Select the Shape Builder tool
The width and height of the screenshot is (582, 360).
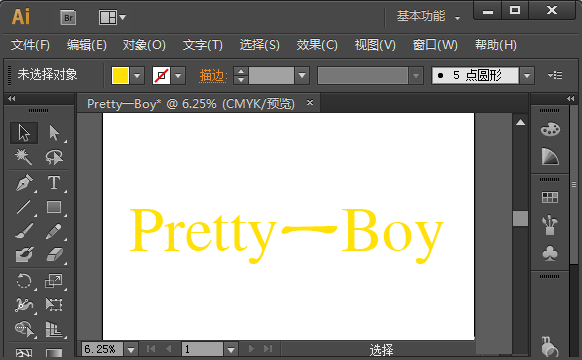24,329
